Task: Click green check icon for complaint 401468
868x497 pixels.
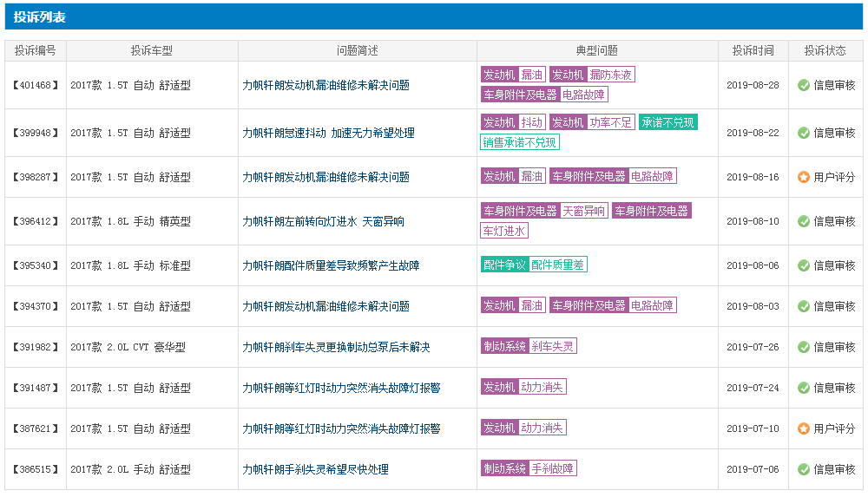Action: coord(804,85)
